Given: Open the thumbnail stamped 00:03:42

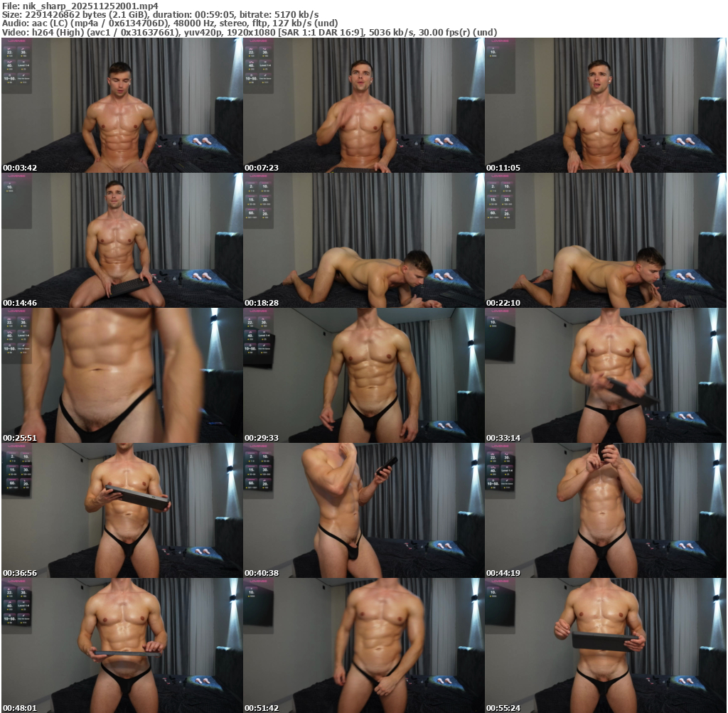Looking at the screenshot, I should tap(122, 105).
